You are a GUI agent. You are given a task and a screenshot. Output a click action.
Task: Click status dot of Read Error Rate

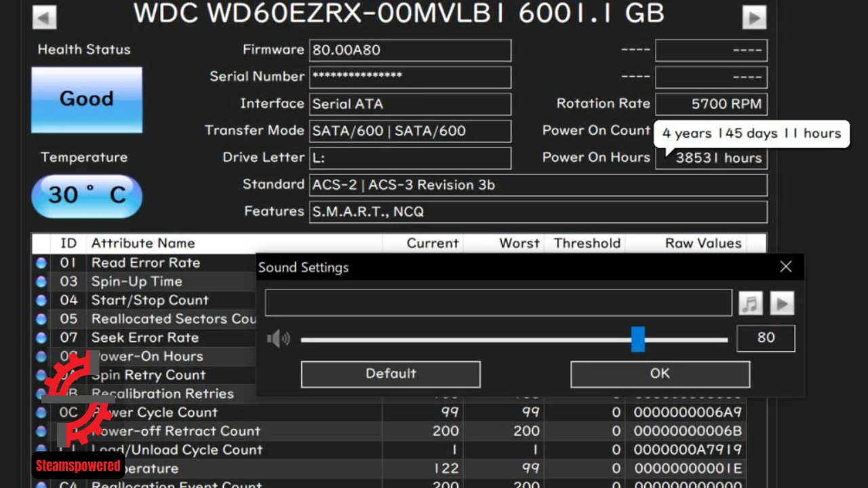41,263
